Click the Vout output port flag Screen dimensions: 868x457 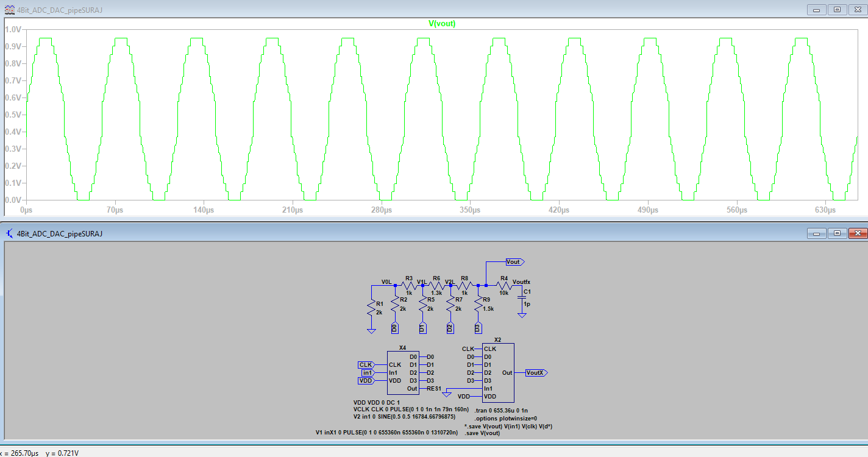pyautogui.click(x=514, y=262)
